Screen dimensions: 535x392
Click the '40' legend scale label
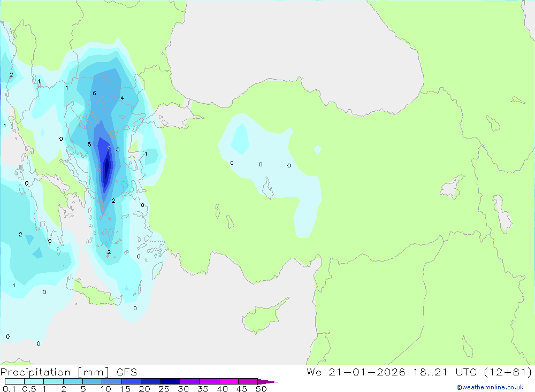click(x=223, y=389)
